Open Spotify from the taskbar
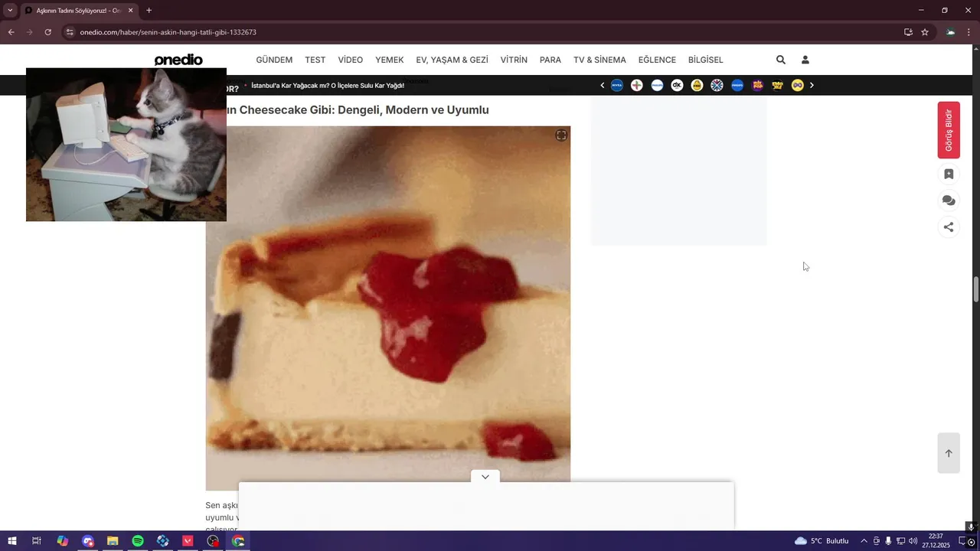 [x=138, y=541]
